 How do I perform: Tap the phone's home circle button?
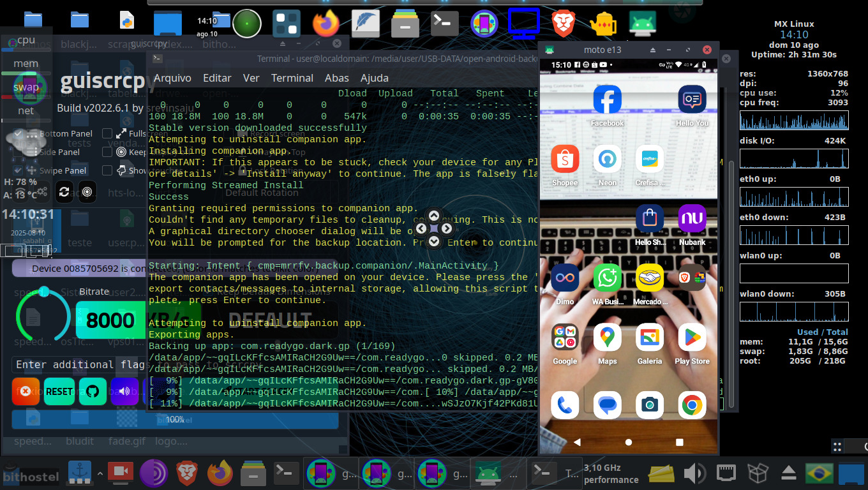point(628,442)
